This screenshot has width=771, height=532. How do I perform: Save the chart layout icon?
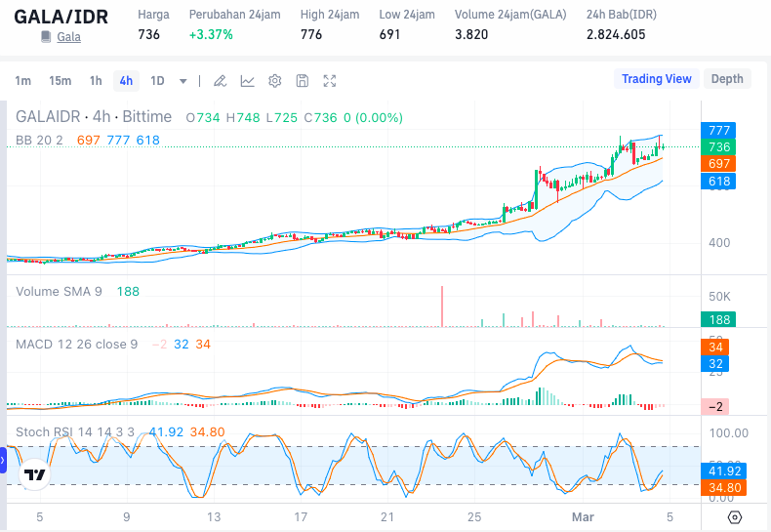303,81
